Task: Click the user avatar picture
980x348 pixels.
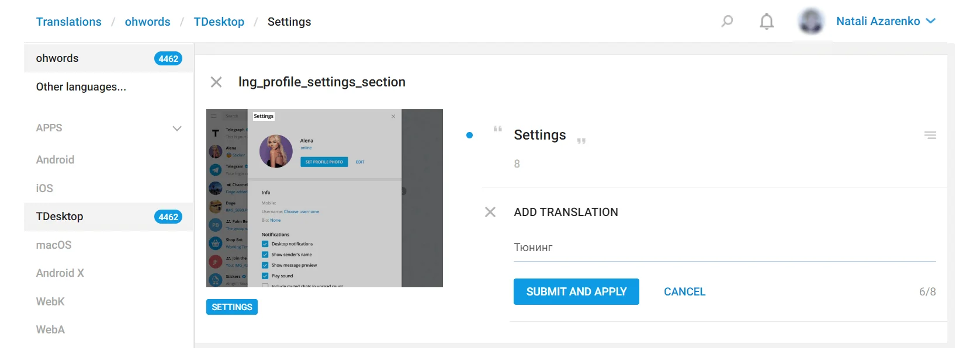Action: pos(811,22)
